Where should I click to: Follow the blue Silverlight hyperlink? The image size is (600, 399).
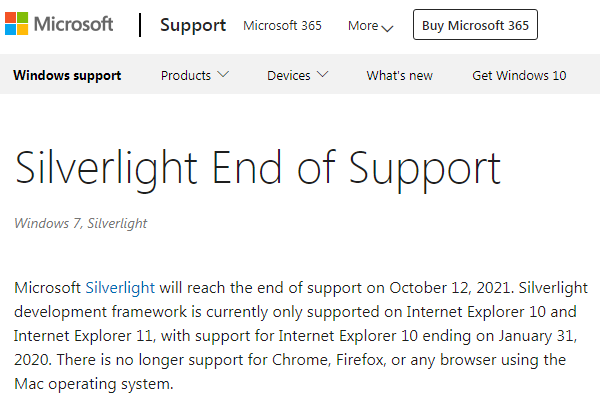[120, 288]
